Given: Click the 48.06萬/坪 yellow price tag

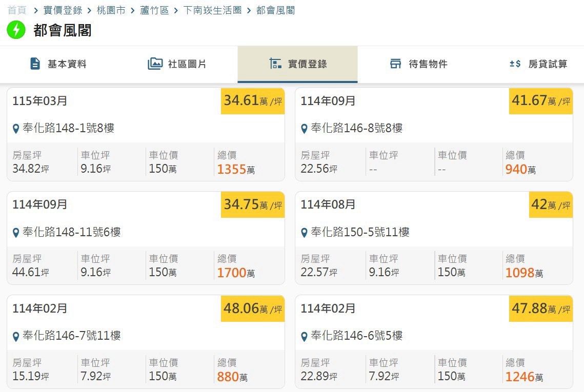Looking at the screenshot, I should (253, 308).
